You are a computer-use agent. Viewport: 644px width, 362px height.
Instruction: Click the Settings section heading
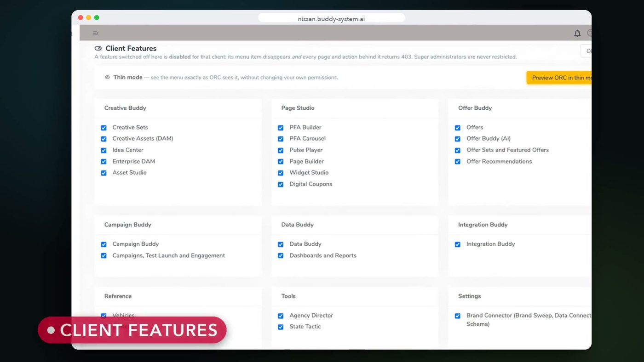point(469,296)
